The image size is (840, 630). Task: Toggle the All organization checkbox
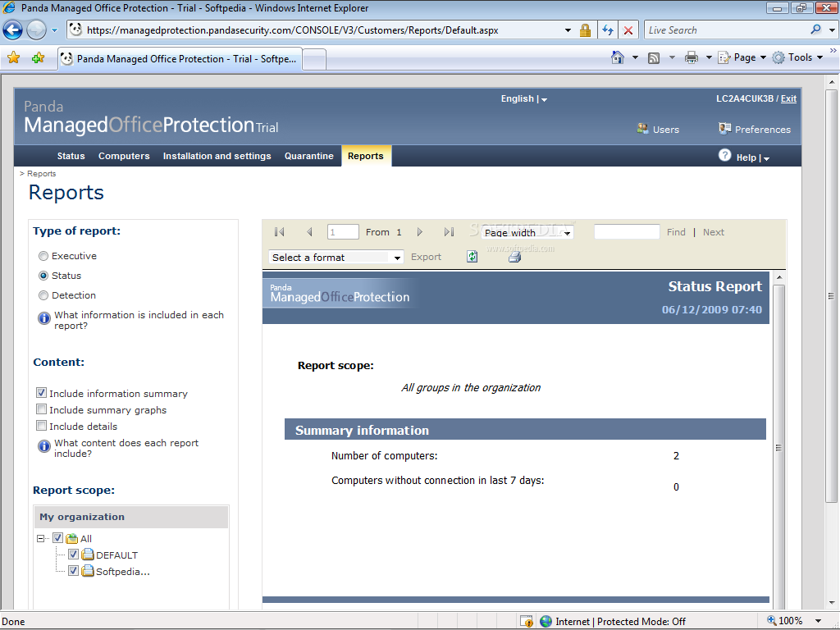coord(58,538)
